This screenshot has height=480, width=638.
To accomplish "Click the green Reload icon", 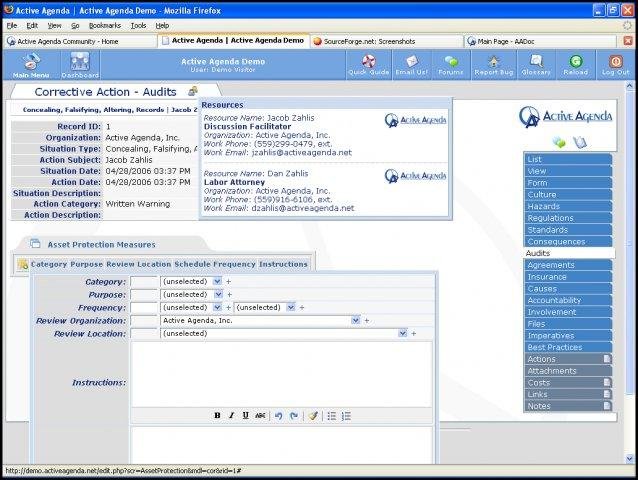I will pyautogui.click(x=575, y=61).
